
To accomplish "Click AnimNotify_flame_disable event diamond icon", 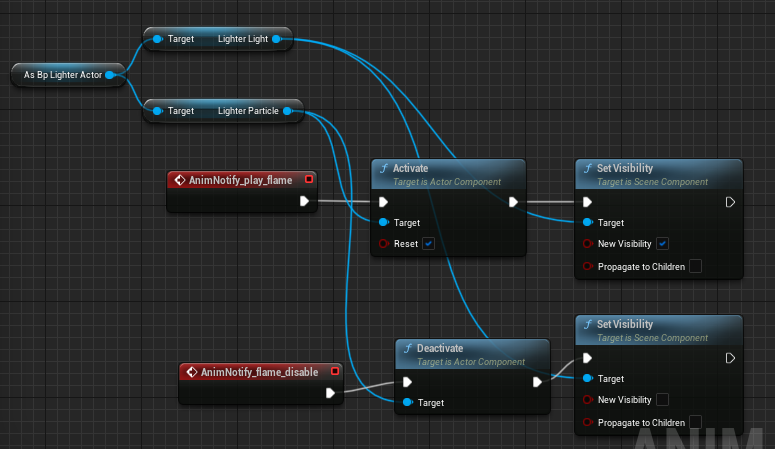I will click(192, 372).
